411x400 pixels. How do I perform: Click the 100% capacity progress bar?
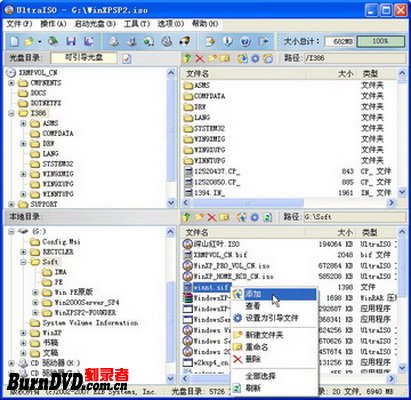click(x=380, y=41)
